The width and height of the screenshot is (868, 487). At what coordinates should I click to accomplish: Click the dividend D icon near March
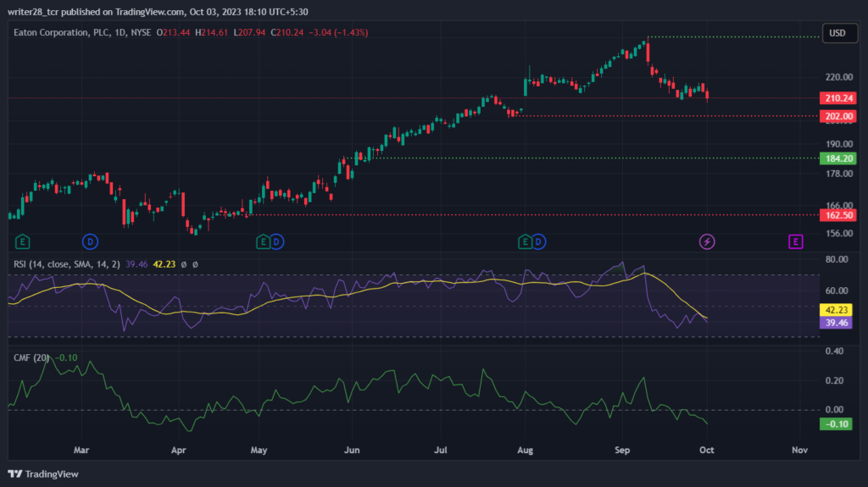click(90, 242)
